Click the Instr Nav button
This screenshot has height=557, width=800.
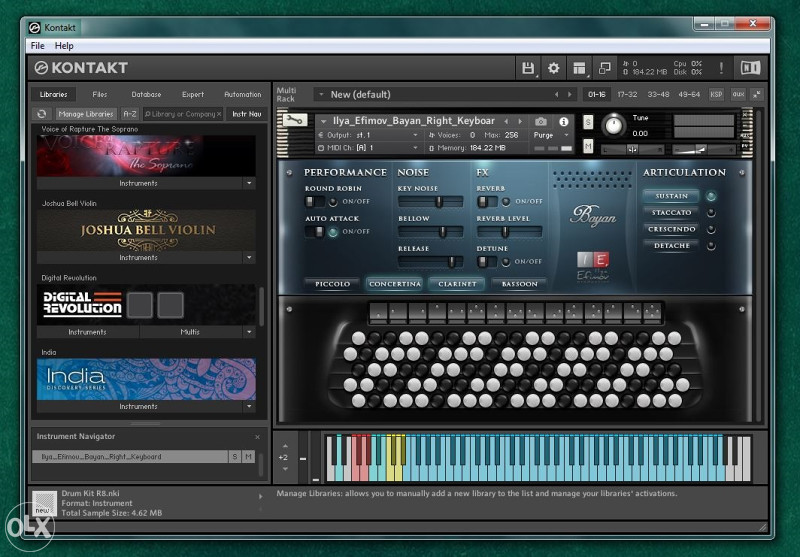pos(247,114)
